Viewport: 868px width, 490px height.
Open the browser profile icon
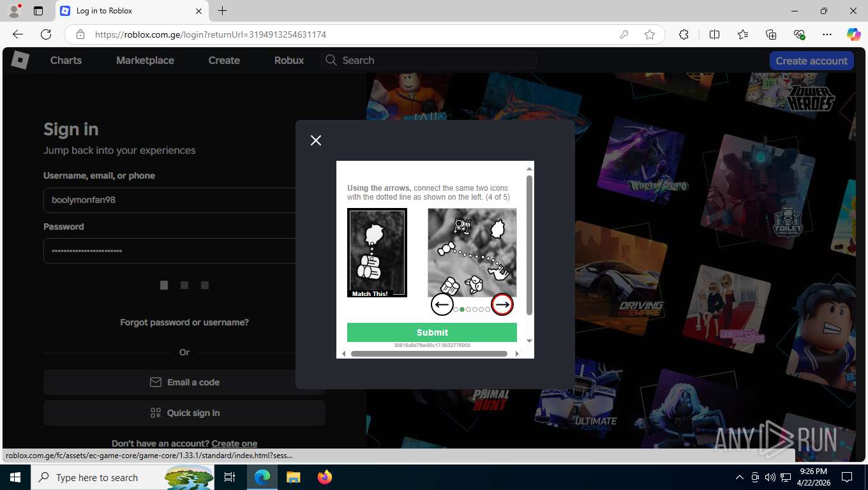tap(14, 11)
